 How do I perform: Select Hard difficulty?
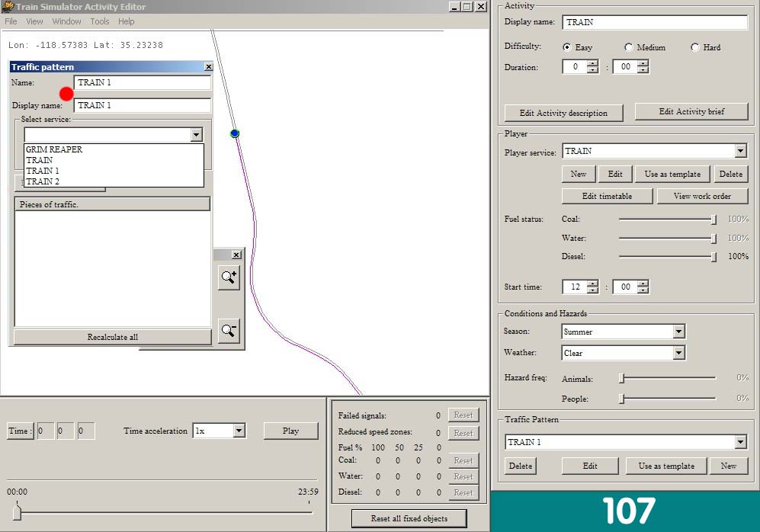pos(695,47)
